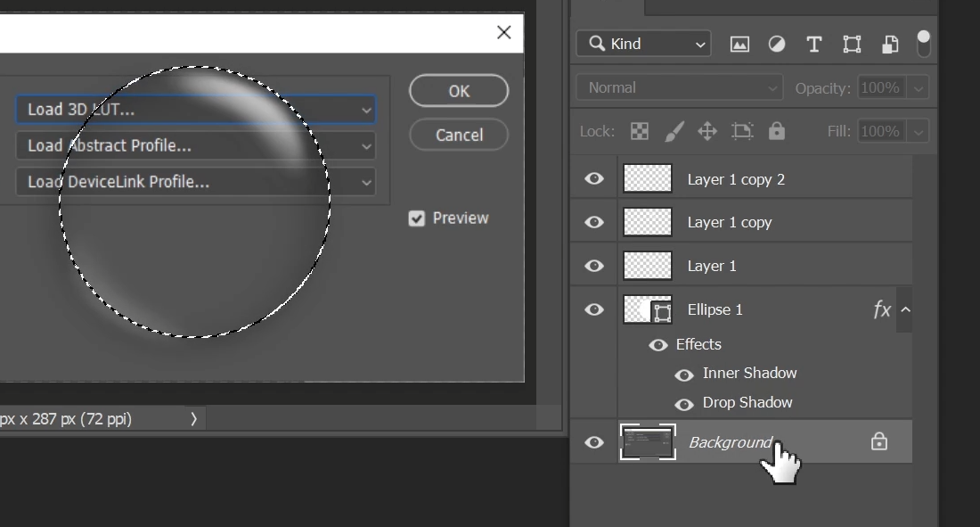Select the Layer 1 name

coord(712,266)
